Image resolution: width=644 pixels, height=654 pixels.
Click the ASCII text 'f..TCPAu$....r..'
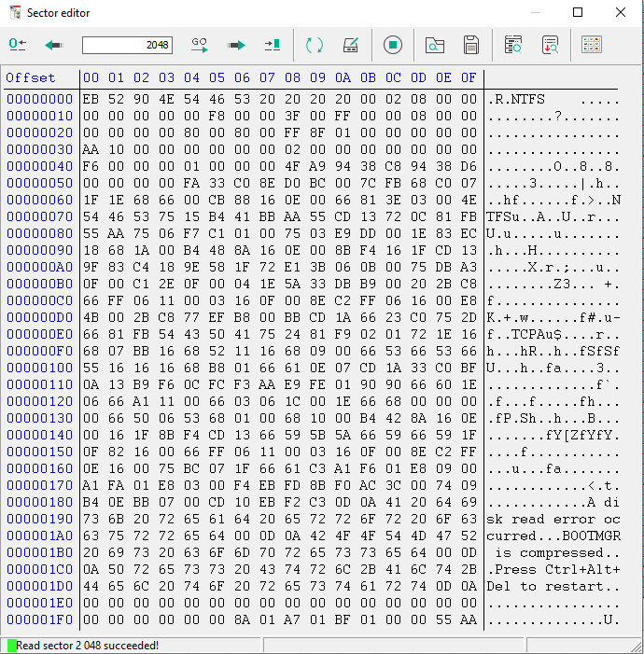(553, 335)
